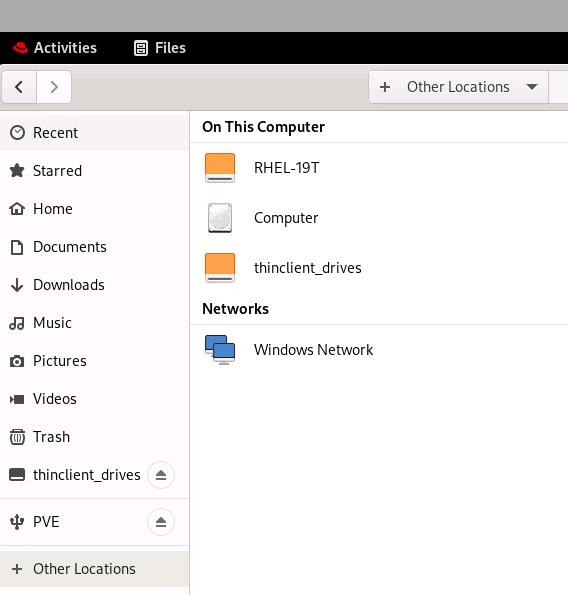Click the back navigation arrow
568x595 pixels.
19,87
